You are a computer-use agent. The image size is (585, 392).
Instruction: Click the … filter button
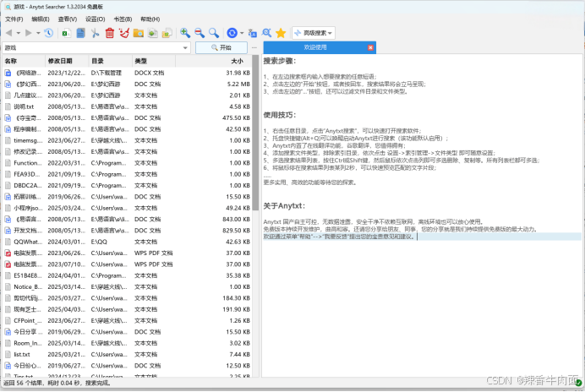click(x=254, y=48)
